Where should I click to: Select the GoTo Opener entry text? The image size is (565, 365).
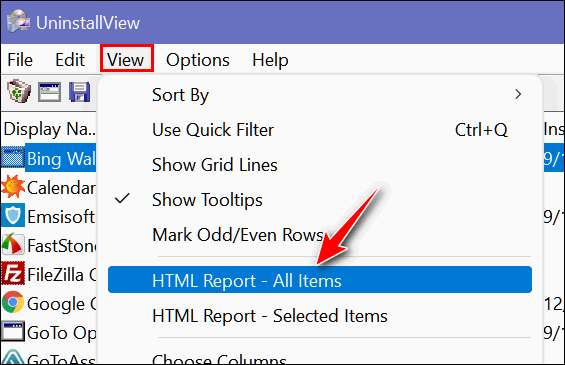[x=61, y=333]
